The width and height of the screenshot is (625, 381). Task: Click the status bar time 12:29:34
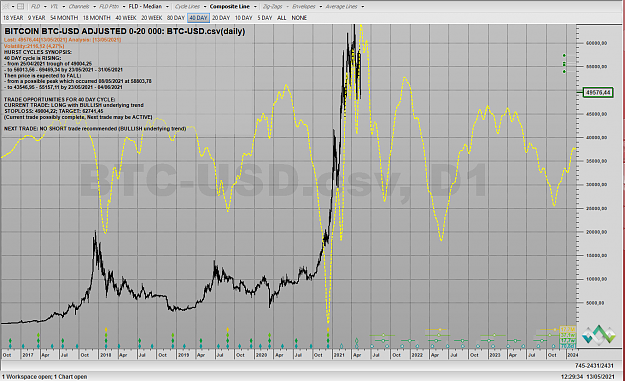[572, 377]
